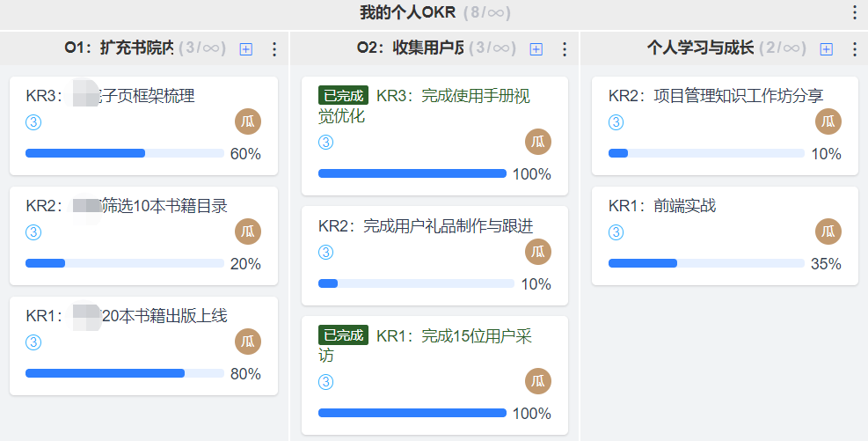Open O2 column three-dot menu
868x441 pixels.
coord(564,49)
